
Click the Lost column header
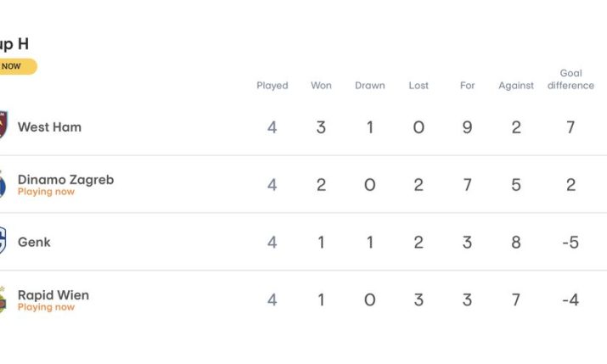coord(419,86)
